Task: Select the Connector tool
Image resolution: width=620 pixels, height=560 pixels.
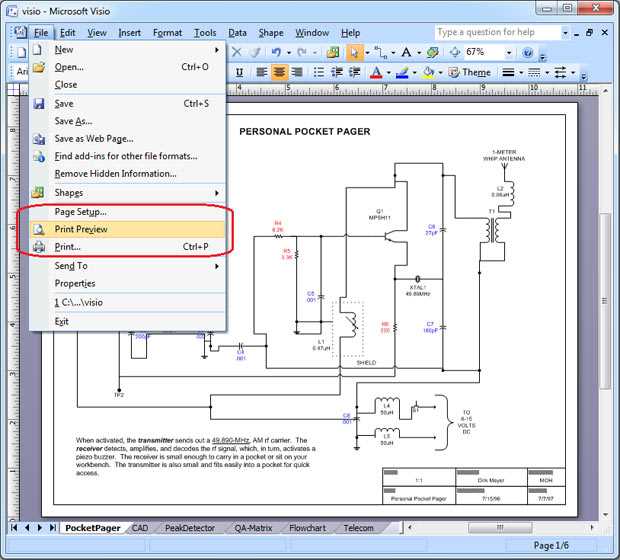Action: pos(381,52)
